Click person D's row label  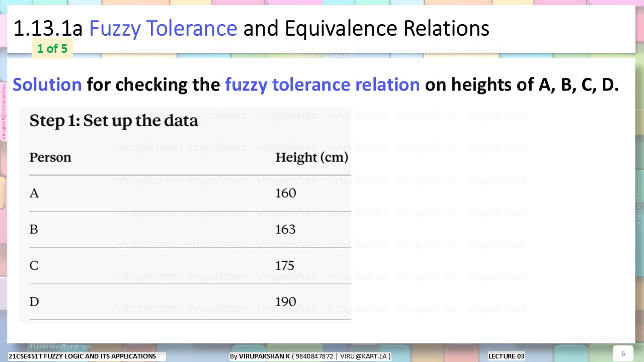[34, 302]
